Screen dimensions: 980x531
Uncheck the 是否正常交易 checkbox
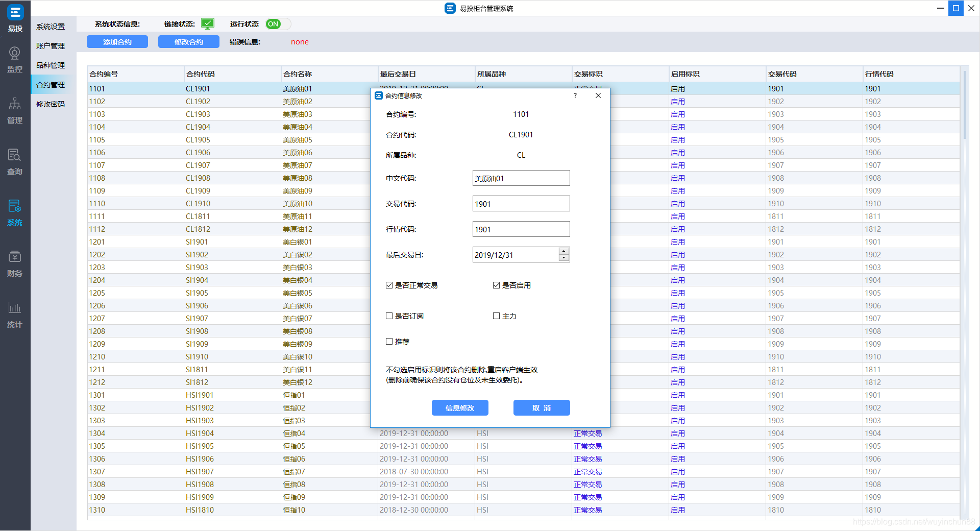tap(389, 285)
